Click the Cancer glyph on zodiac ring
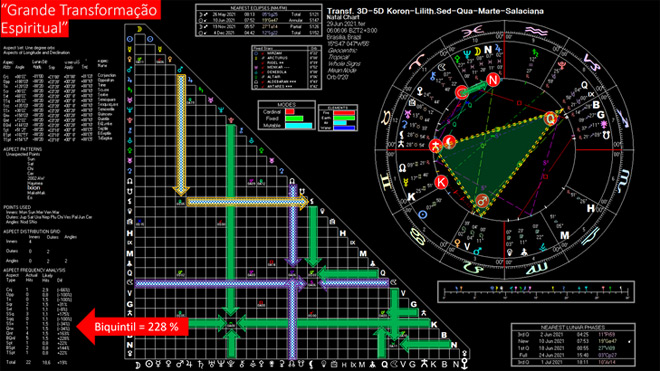The width and height of the screenshot is (660, 371). click(x=416, y=237)
